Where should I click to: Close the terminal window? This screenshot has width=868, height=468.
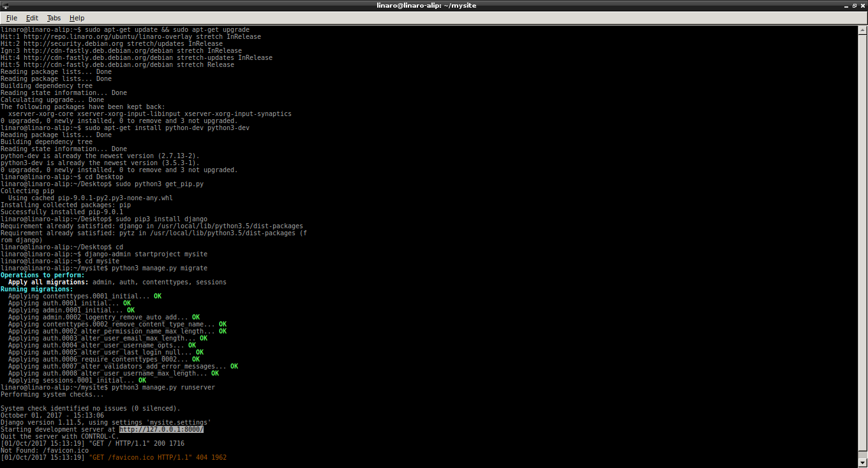[862, 5]
